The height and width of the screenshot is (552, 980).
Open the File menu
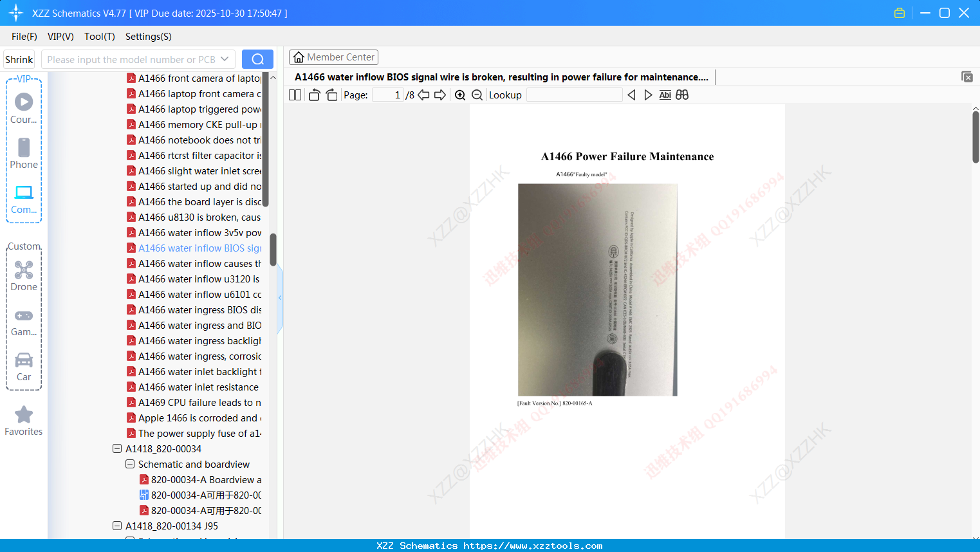tap(24, 37)
